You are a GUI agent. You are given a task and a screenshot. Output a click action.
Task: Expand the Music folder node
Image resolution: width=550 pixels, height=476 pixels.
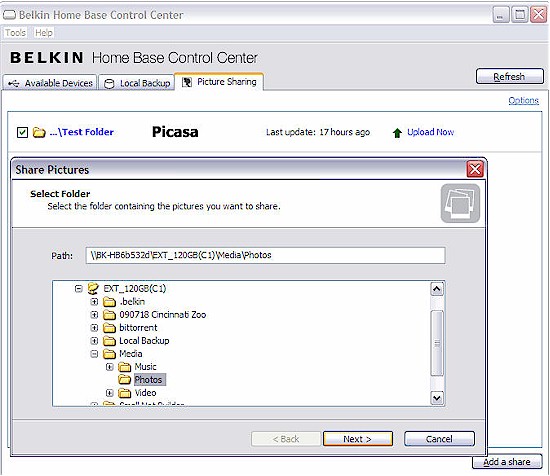pyautogui.click(x=109, y=367)
